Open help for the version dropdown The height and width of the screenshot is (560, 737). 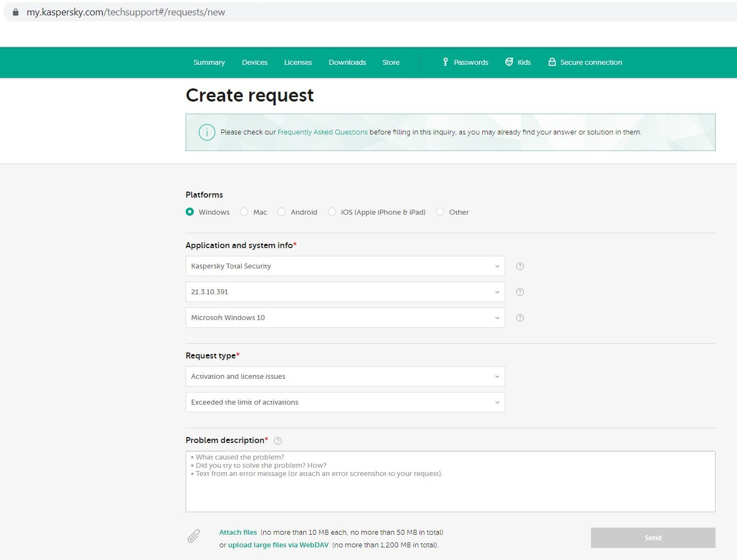pyautogui.click(x=520, y=292)
